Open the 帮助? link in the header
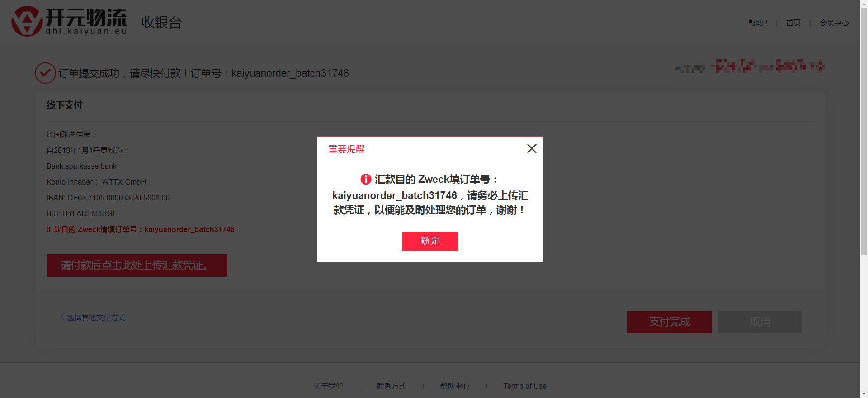The height and width of the screenshot is (398, 868). click(757, 23)
